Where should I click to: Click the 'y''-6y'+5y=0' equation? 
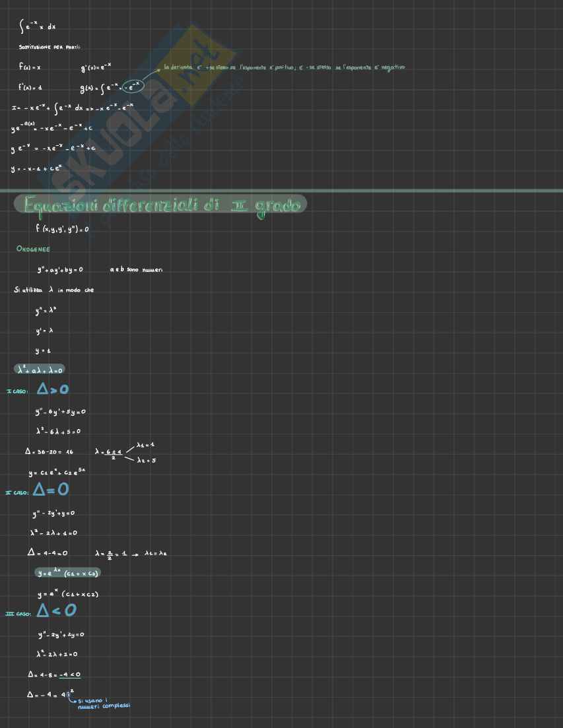tap(60, 411)
